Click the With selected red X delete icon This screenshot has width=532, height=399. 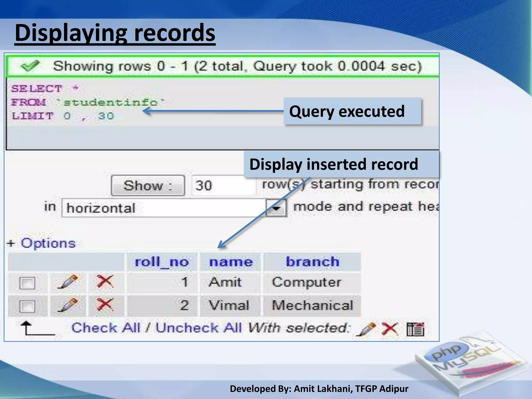click(389, 329)
